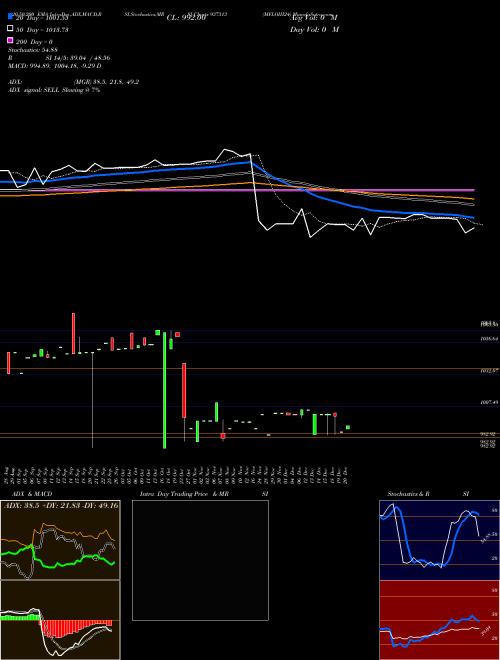Click the 1016.64 price axis label

pos(490,338)
